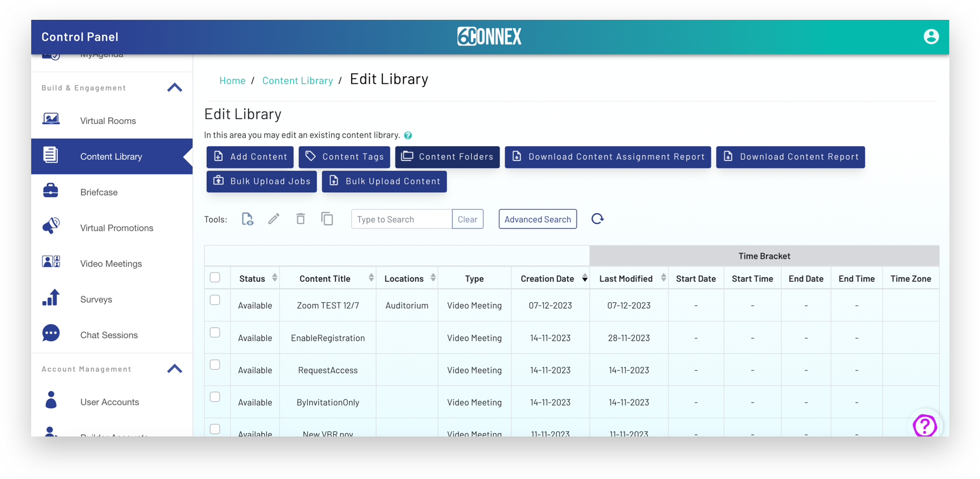Click the EnableRegistration title cell
Viewport: 980px width, 479px height.
[328, 337]
